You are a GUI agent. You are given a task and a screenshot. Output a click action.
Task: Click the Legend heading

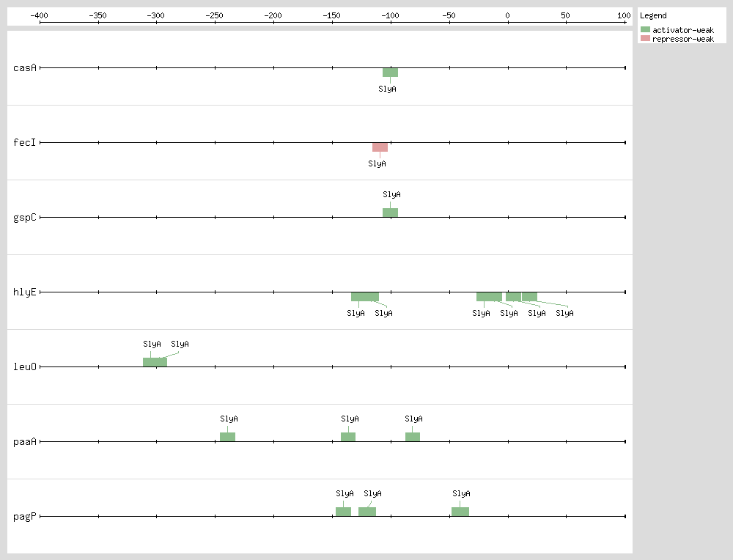pyautogui.click(x=653, y=15)
